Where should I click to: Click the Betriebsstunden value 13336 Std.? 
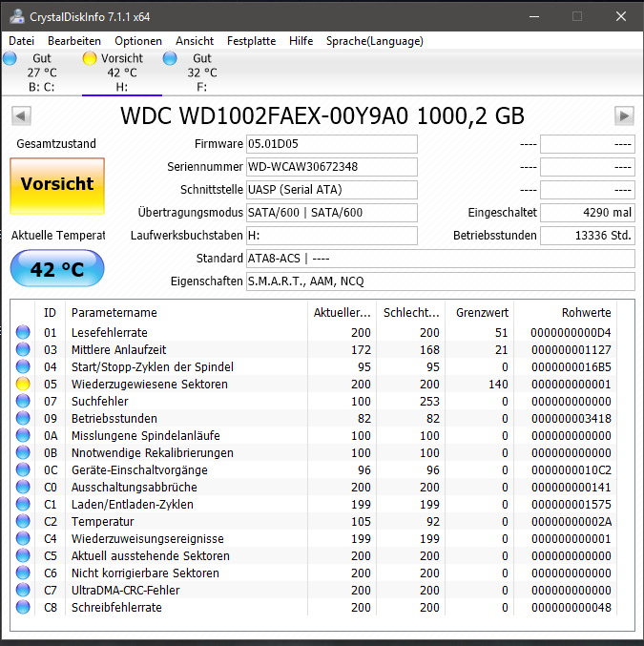588,236
